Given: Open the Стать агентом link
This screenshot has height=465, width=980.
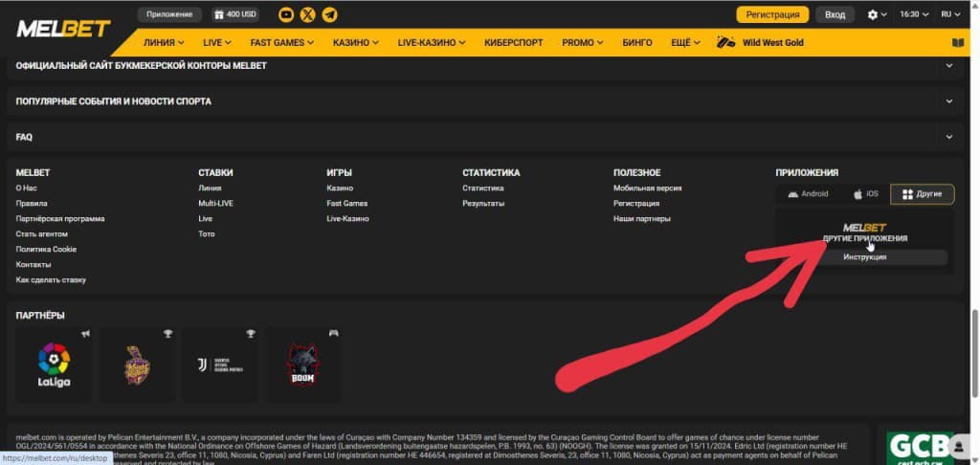Looking at the screenshot, I should (x=41, y=234).
